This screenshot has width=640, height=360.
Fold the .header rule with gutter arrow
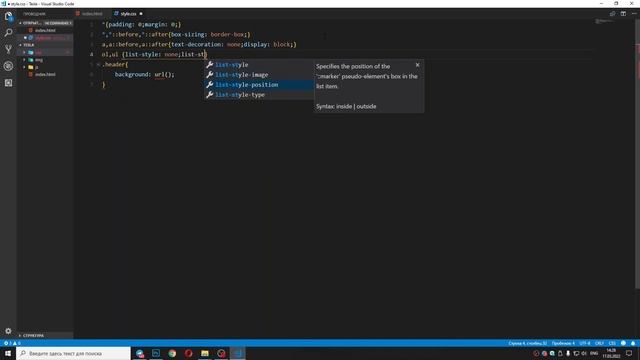click(x=98, y=64)
